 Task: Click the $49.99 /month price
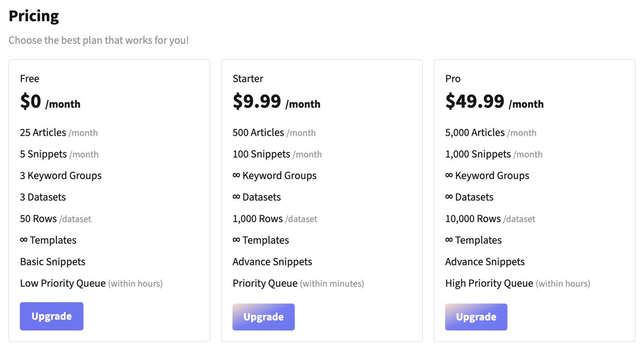tap(494, 101)
